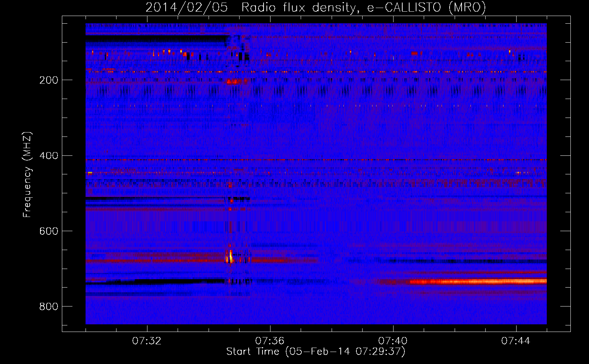Click the 07:36 time tick label
This screenshot has width=589, height=364.
(x=270, y=341)
